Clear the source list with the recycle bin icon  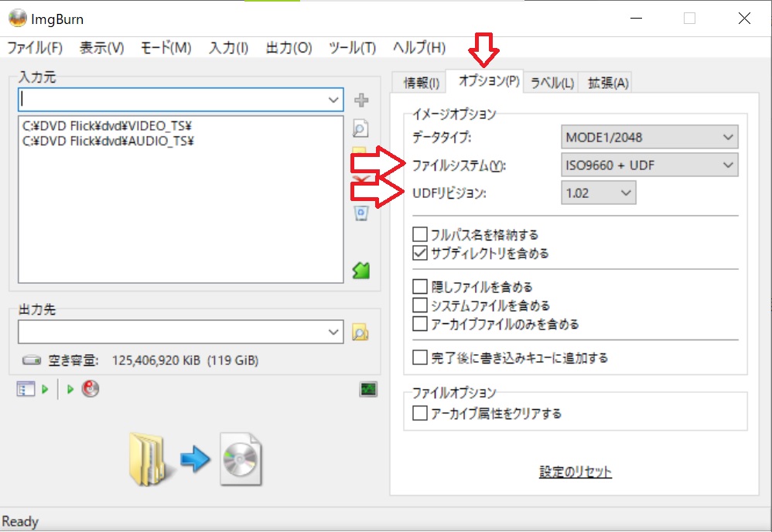[361, 213]
